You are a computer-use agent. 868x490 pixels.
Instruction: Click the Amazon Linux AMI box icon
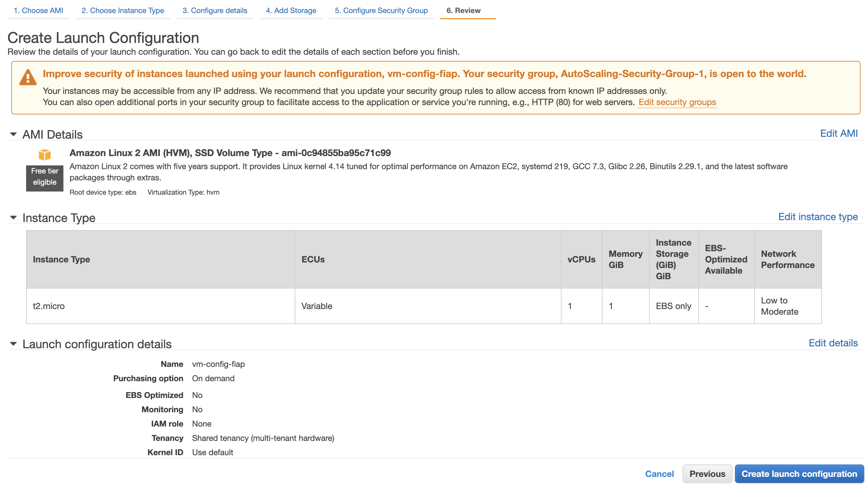coord(44,155)
